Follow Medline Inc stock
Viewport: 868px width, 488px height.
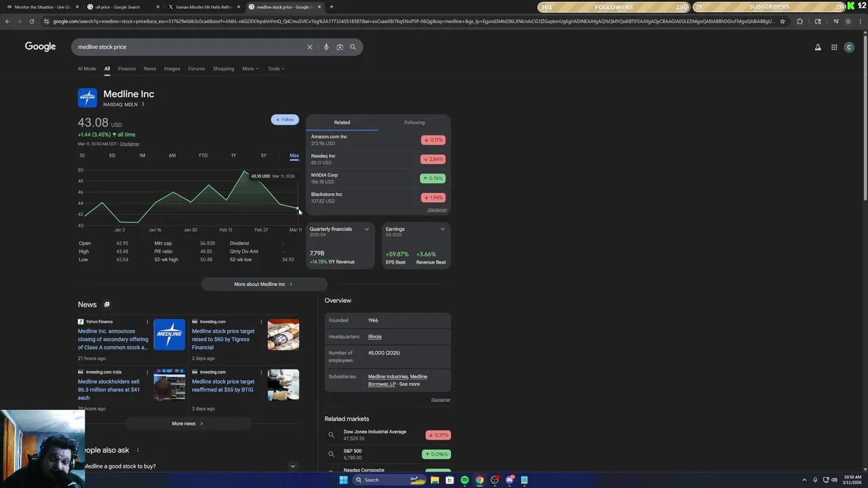285,119
